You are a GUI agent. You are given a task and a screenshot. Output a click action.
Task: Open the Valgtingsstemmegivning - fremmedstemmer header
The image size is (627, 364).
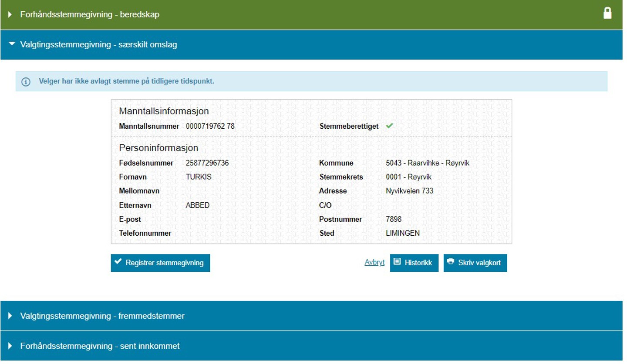(311, 316)
